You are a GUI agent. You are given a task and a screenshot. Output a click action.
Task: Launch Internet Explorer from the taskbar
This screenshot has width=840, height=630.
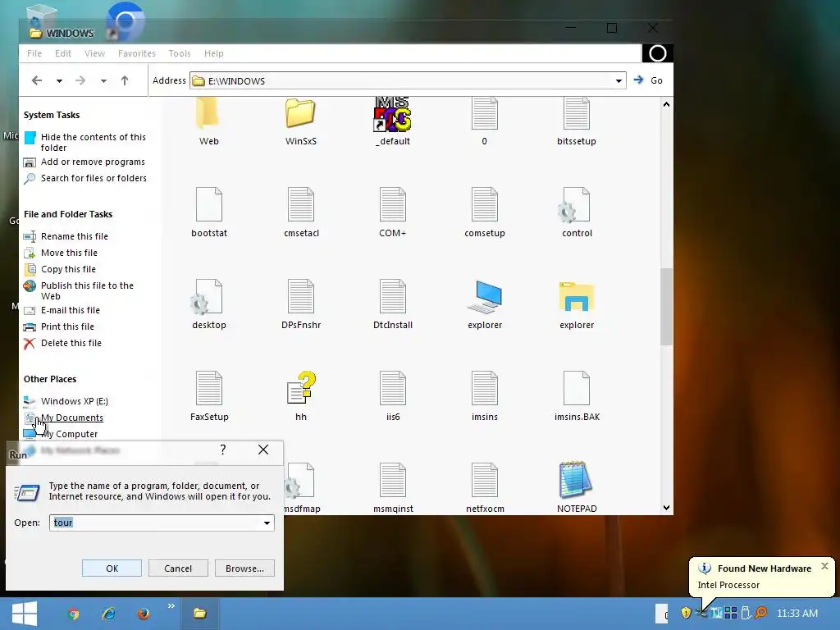click(x=109, y=614)
